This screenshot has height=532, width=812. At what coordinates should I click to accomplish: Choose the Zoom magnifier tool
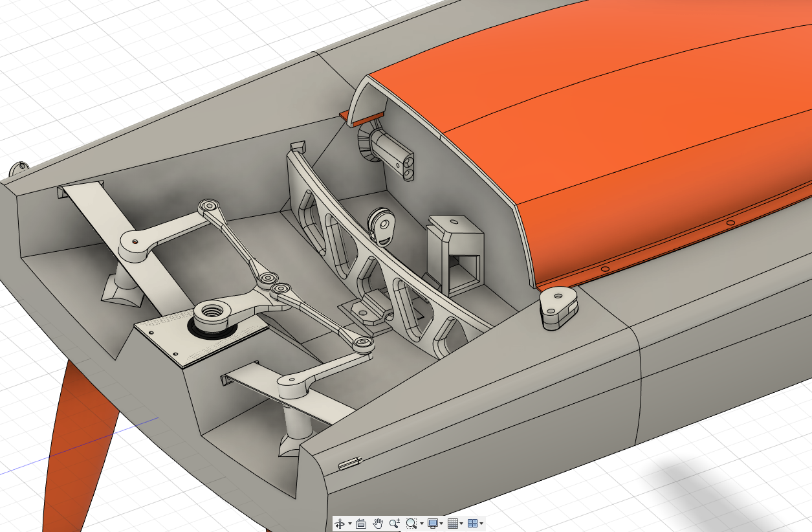pos(395,524)
